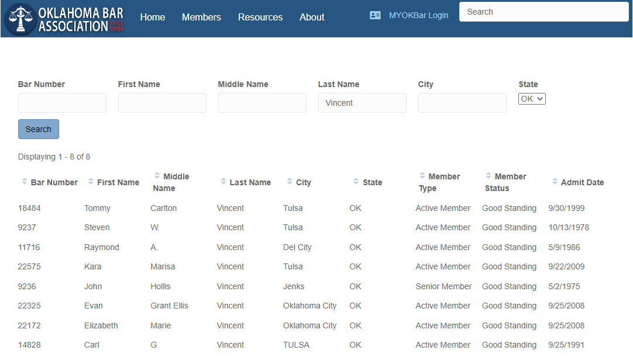Screen dimensions: 633x364
Task: Click the Last Name column header text
Action: [x=250, y=182]
